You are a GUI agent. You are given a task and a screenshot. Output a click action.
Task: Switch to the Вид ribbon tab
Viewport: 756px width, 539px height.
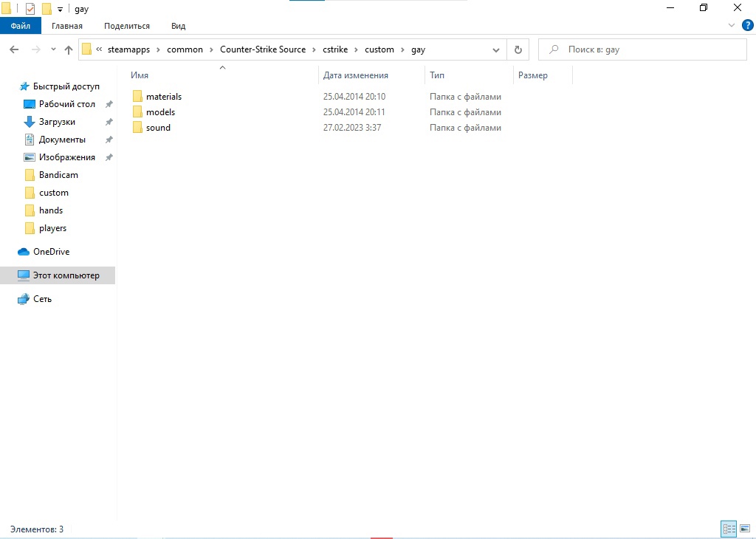coord(178,26)
